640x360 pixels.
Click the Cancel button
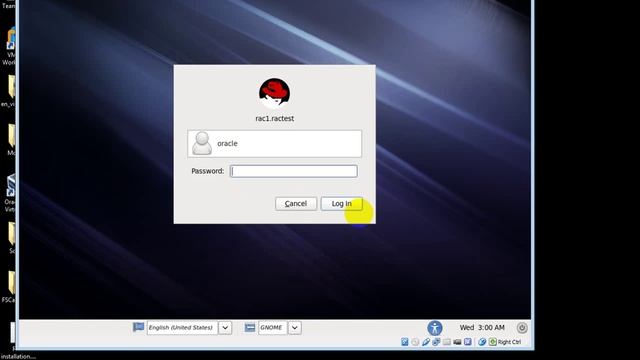pyautogui.click(x=296, y=203)
